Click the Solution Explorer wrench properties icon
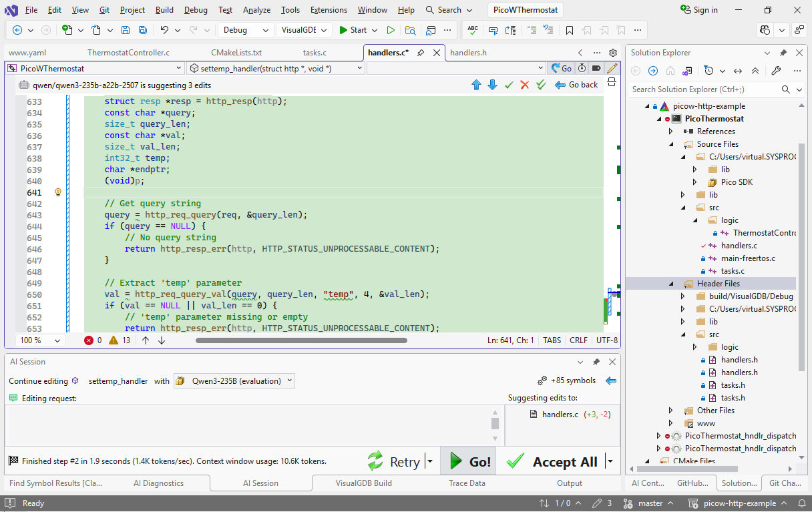The width and height of the screenshot is (812, 512). (x=776, y=71)
